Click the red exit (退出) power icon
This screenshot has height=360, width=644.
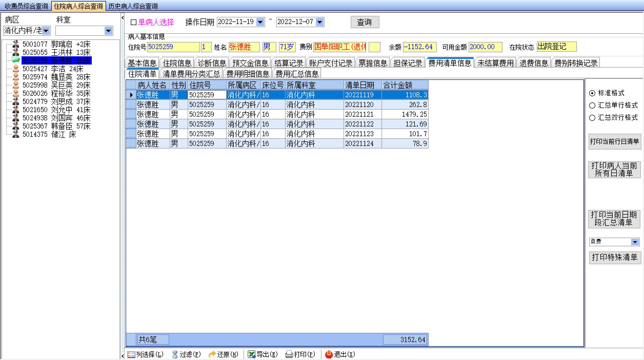pyautogui.click(x=329, y=354)
